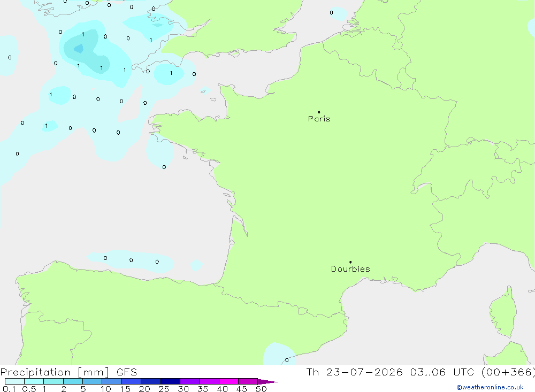Select the 5 mm legend color swatch
The height and width of the screenshot is (392, 535).
[x=93, y=381]
